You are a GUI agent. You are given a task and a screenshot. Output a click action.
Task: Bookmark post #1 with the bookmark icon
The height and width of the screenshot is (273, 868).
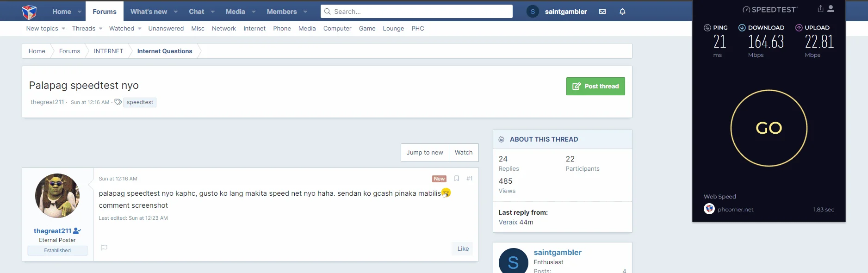(x=456, y=179)
